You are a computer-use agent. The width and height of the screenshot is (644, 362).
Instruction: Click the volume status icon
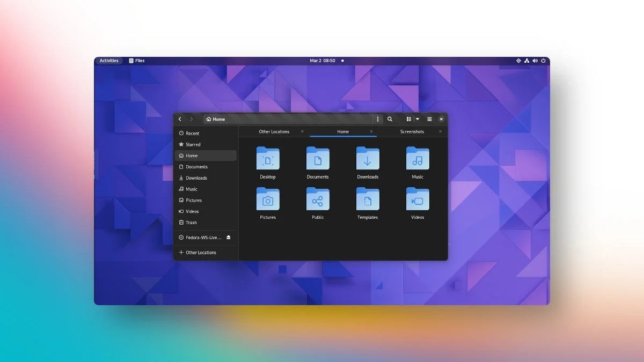[535, 61]
